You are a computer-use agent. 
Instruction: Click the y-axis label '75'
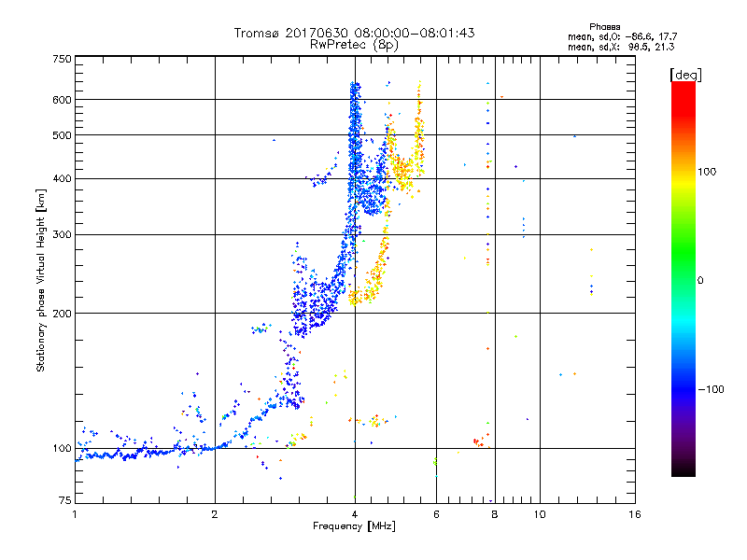point(65,500)
